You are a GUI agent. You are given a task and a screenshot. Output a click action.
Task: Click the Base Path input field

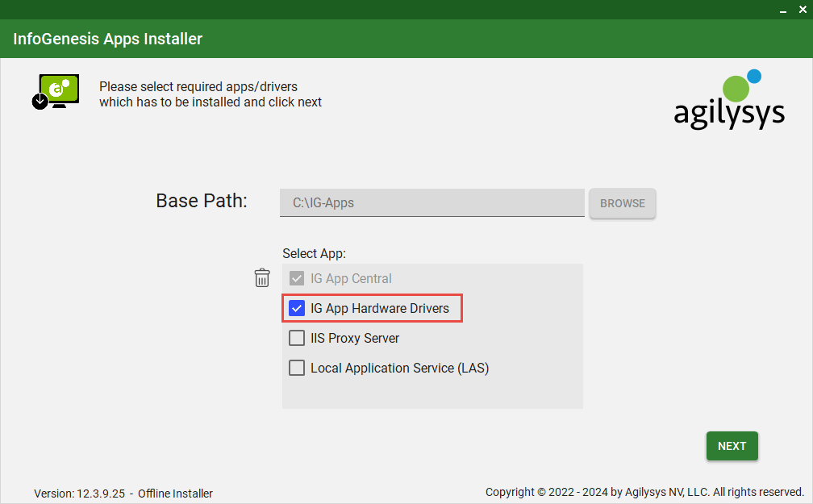[x=432, y=202]
